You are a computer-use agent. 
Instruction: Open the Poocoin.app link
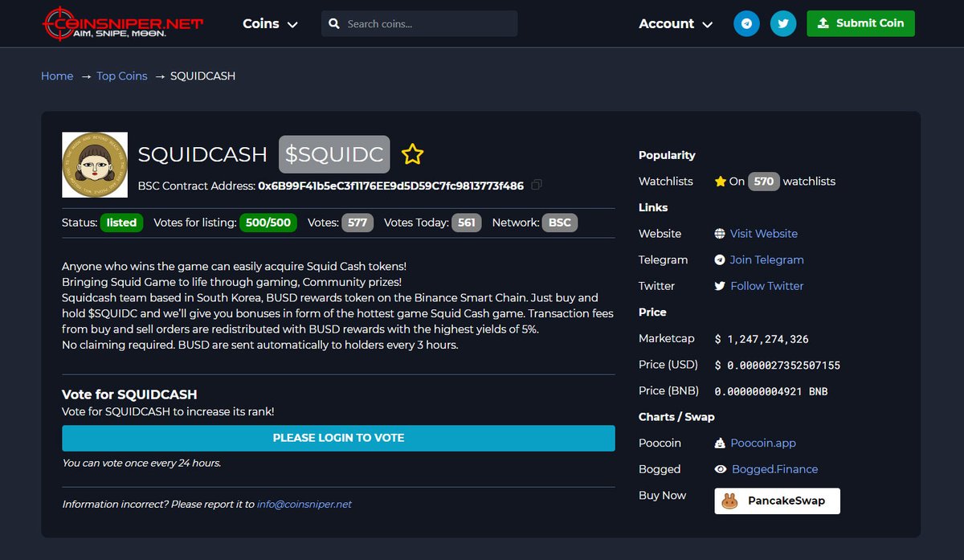tap(763, 444)
